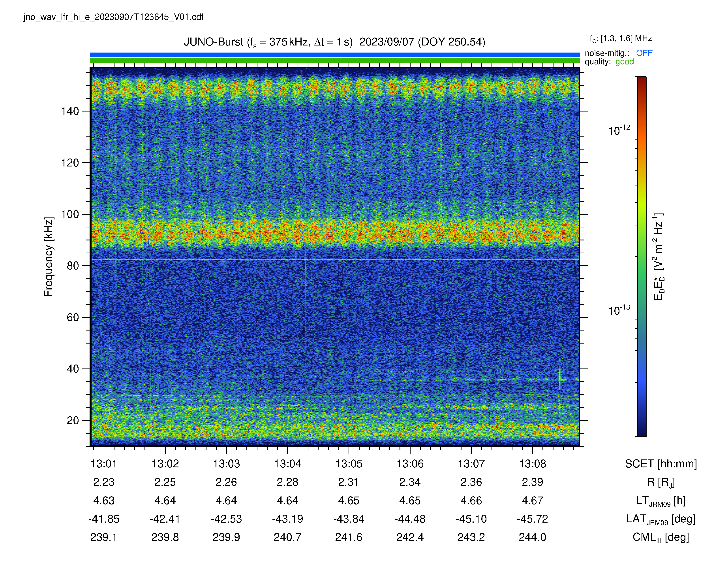Click the filename jno_wav_lfr_hi_e_20230907T123645_V01.cdf
The image size is (728, 563).
tap(113, 17)
